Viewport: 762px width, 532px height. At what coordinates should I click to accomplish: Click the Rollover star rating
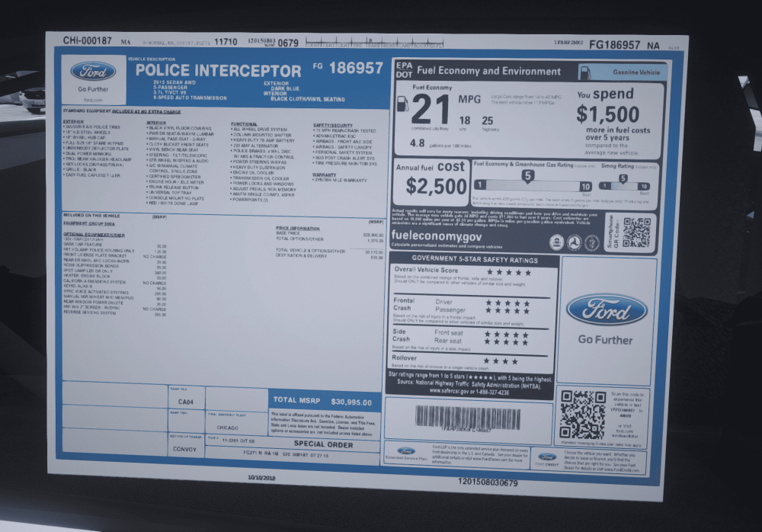coord(501,361)
